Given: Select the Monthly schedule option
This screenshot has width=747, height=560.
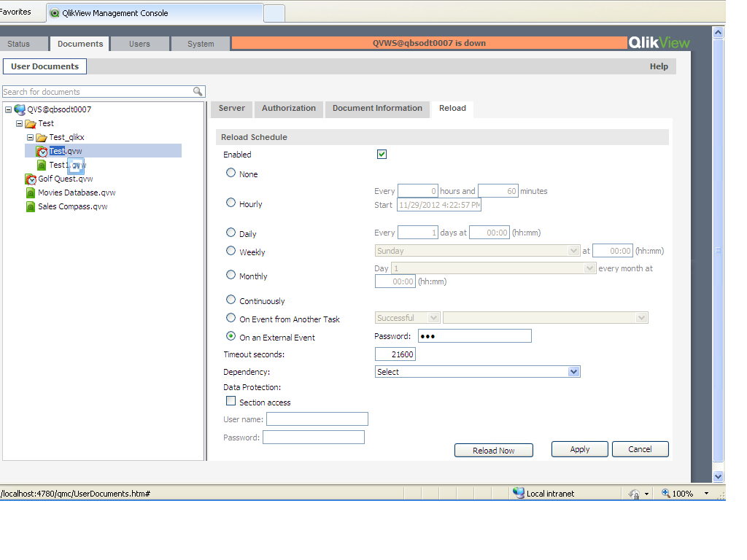Looking at the screenshot, I should [x=231, y=275].
